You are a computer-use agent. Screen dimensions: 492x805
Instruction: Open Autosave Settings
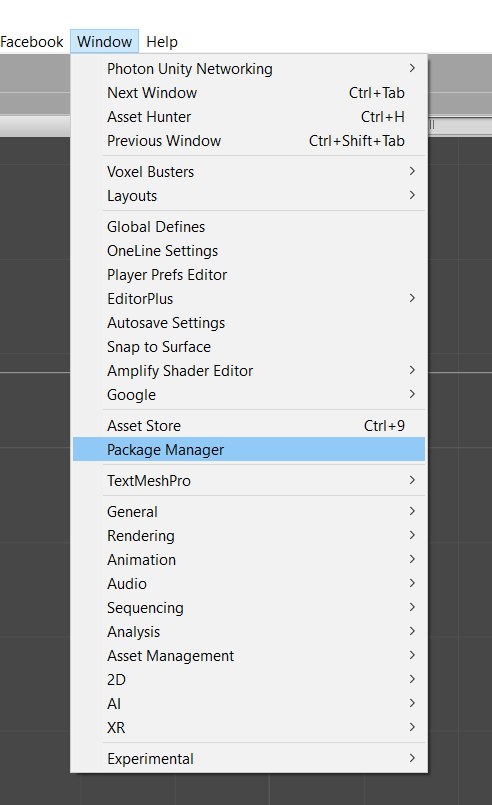coord(249,322)
